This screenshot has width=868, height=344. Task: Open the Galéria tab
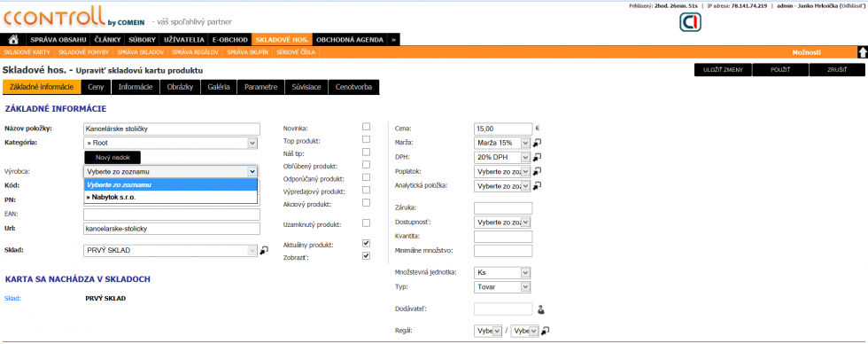219,88
